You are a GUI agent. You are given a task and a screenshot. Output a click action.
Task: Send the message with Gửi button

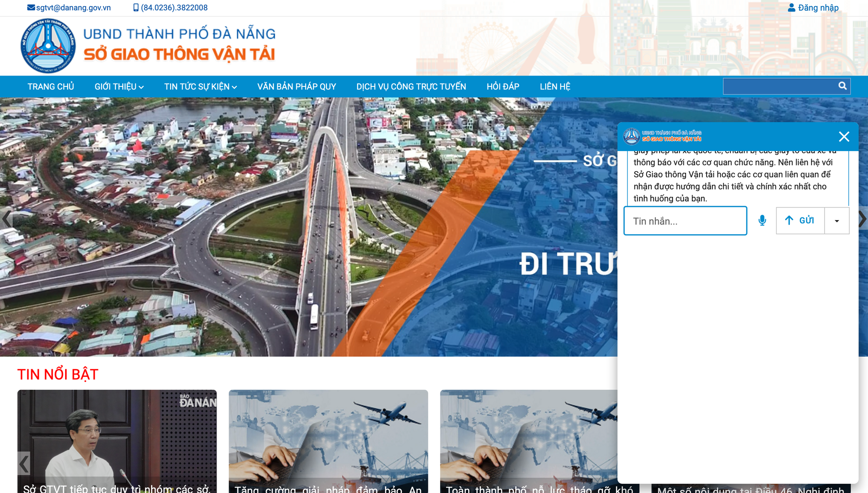800,221
